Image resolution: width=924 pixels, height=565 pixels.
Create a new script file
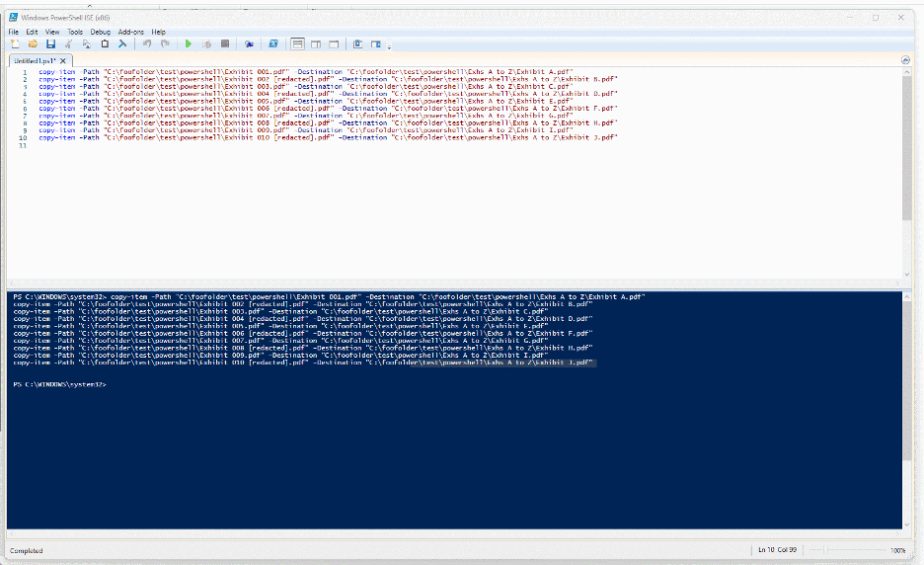(x=15, y=44)
